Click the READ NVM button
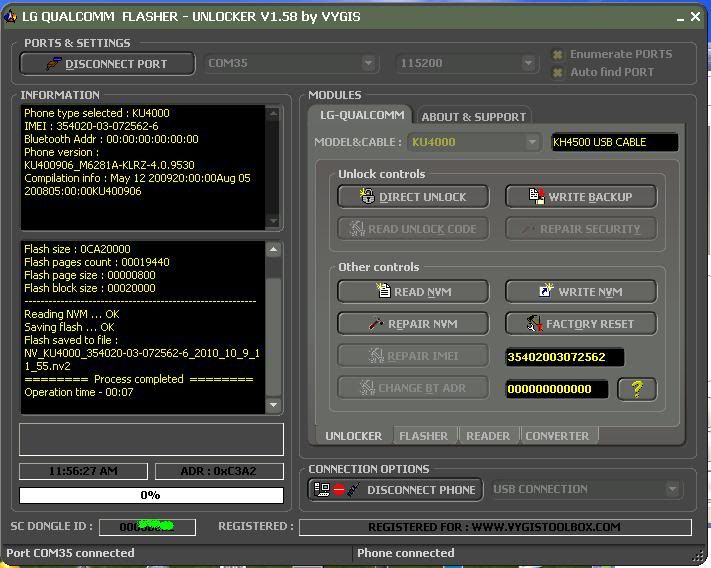 pos(413,291)
